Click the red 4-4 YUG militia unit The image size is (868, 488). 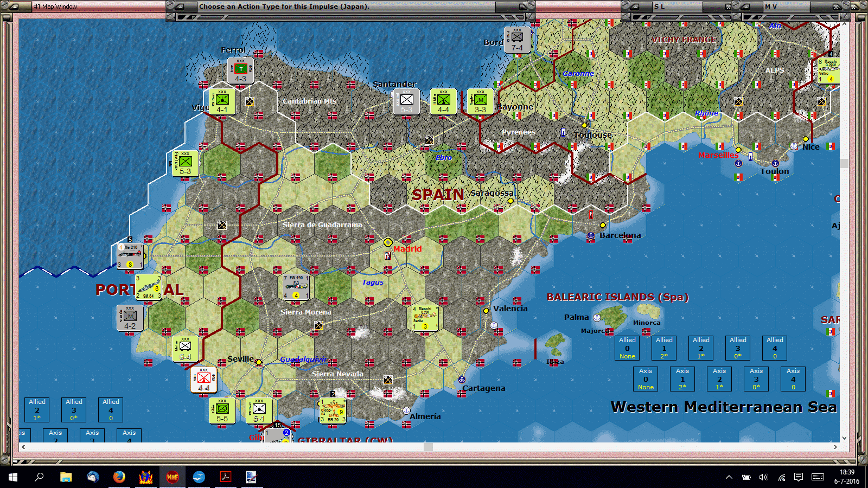(x=203, y=380)
